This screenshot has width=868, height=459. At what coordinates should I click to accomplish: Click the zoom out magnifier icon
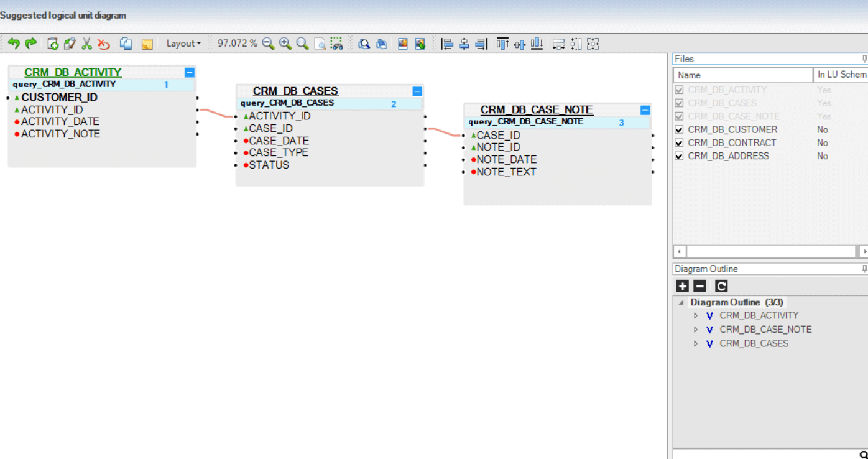pyautogui.click(x=268, y=44)
